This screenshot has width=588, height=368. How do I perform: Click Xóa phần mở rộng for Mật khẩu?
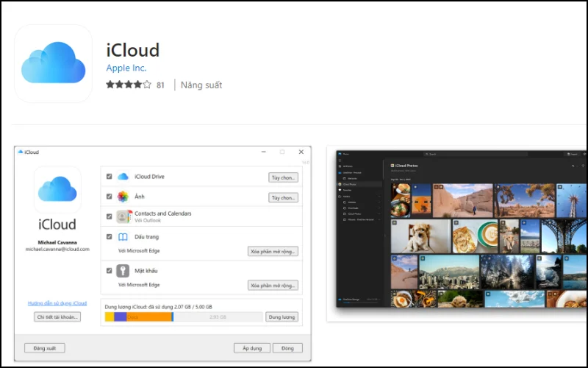pos(273,286)
